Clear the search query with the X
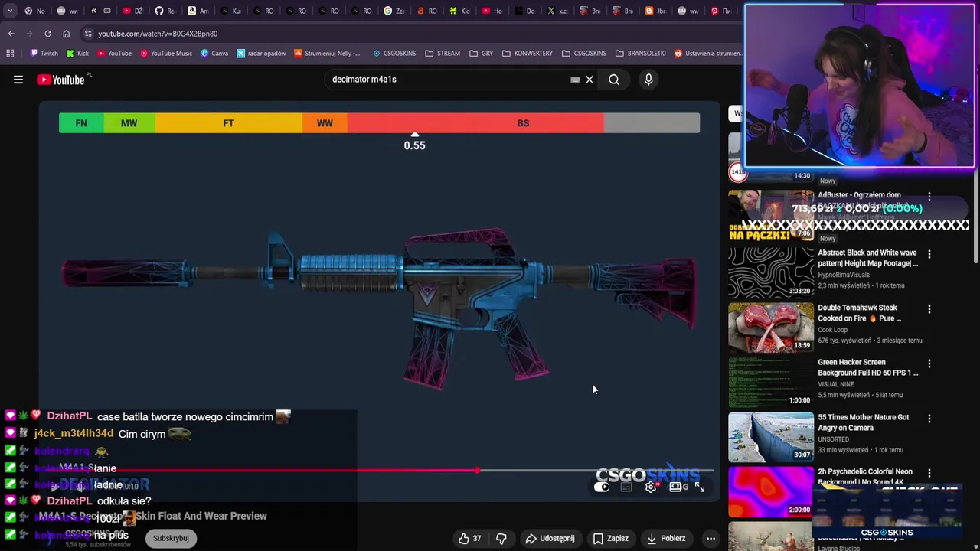Viewport: 980px width, 551px height. pos(590,80)
